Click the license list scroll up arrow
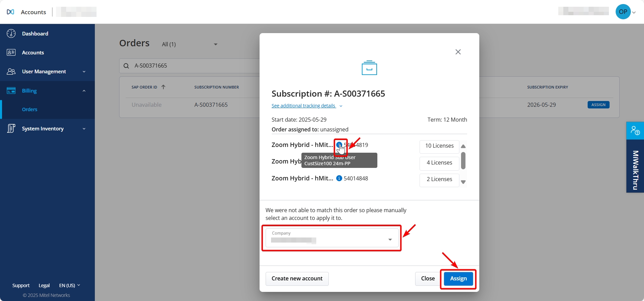This screenshot has height=301, width=644. 463,146
